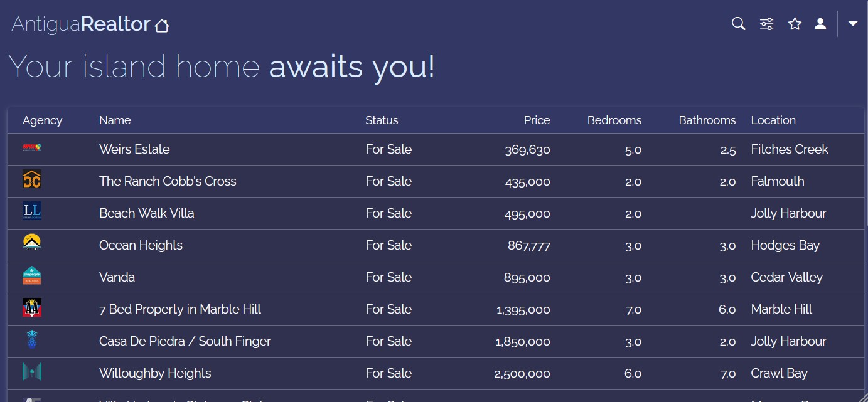Click the Name column header
The image size is (868, 402).
[115, 120]
